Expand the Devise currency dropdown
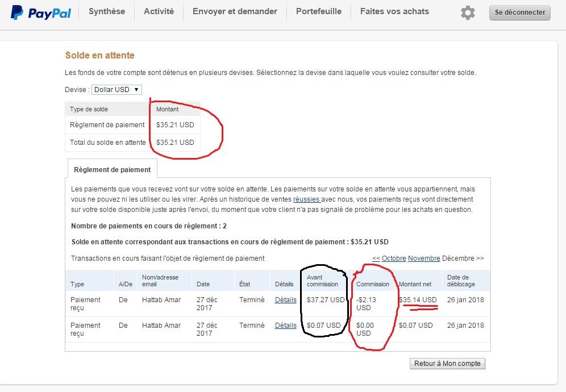Image resolution: width=566 pixels, height=392 pixels. tap(116, 89)
